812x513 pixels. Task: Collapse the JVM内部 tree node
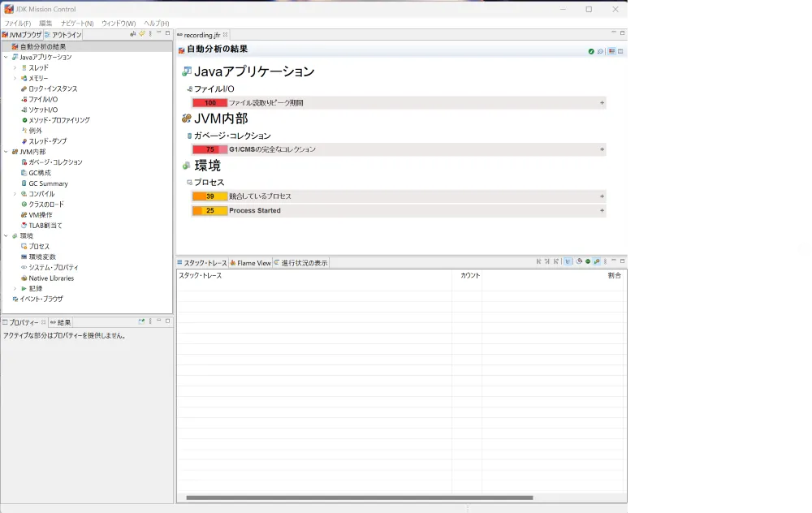(6, 152)
